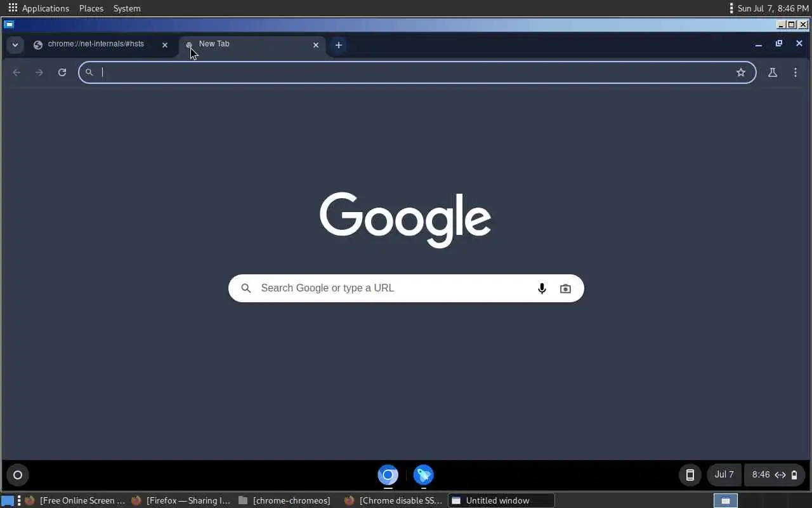Focus the browser address bar

coord(417,72)
